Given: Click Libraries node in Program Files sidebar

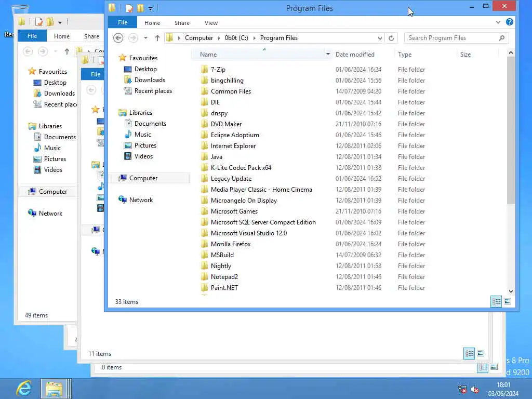Looking at the screenshot, I should tap(140, 113).
